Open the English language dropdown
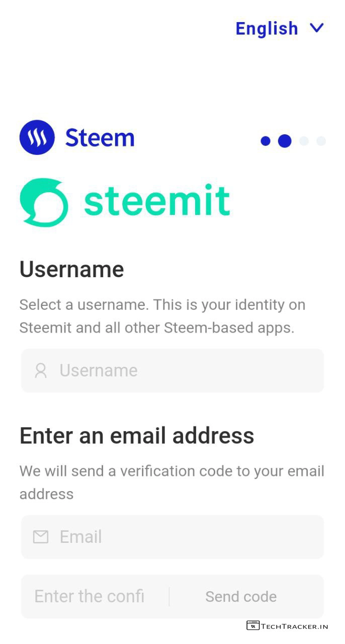 [x=280, y=28]
